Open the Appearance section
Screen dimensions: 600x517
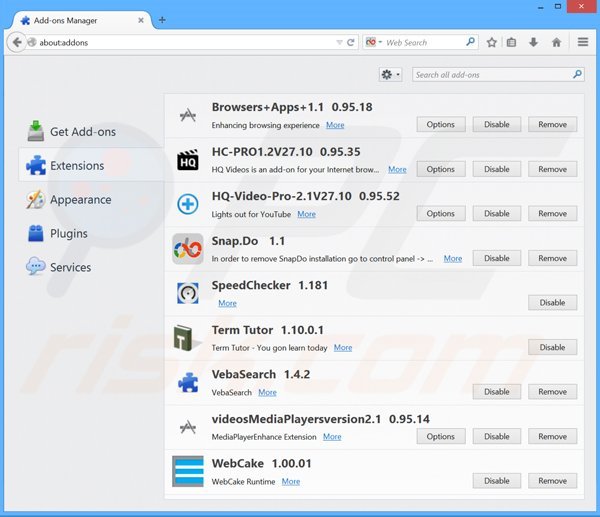pos(91,199)
